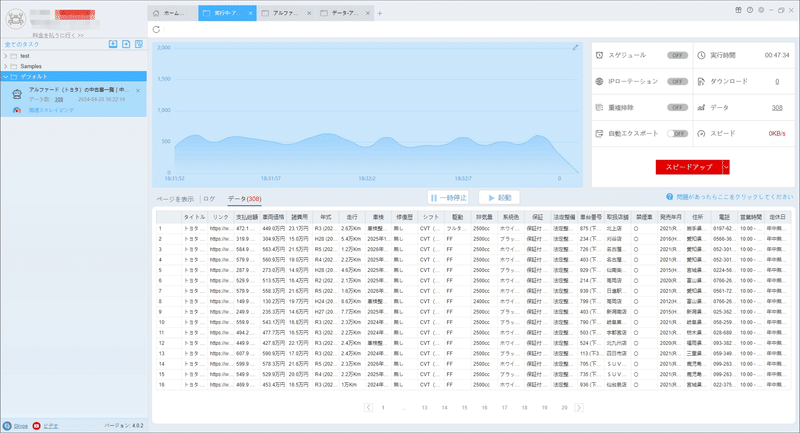Close the アルファード task entry with its X
The image size is (800, 433).
tap(138, 90)
